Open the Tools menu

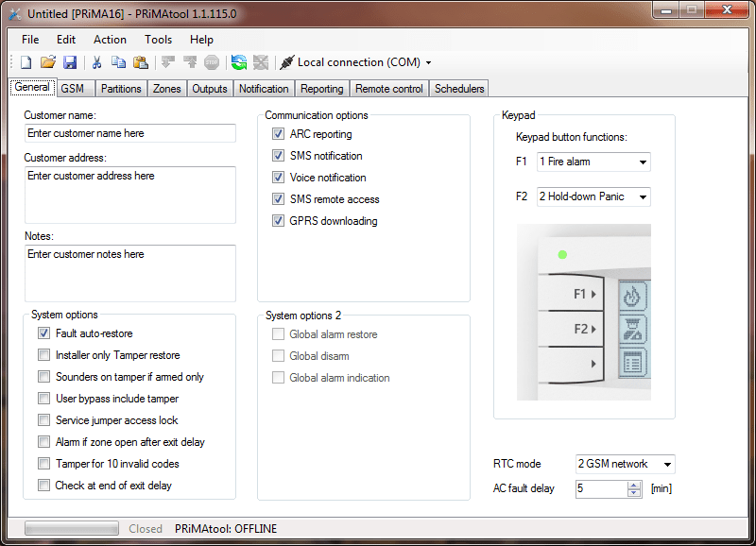(158, 40)
